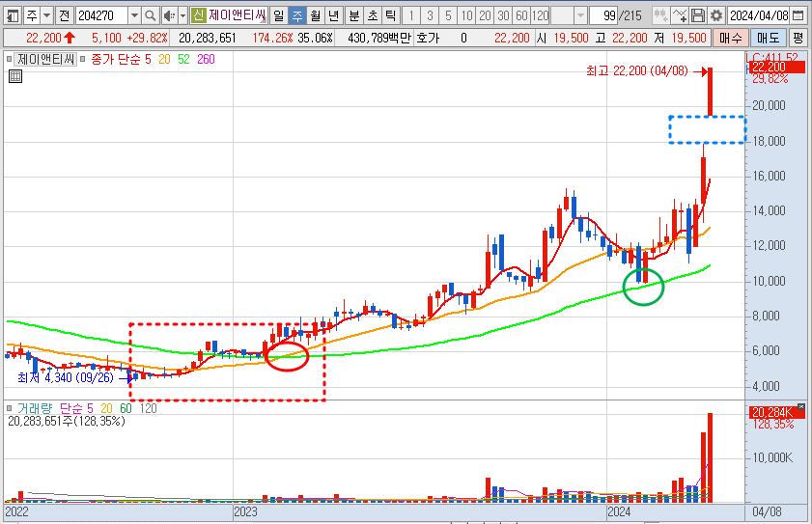Viewport: 812px width, 524px height.
Task: Open the calendar picker icon
Action: click(x=798, y=15)
